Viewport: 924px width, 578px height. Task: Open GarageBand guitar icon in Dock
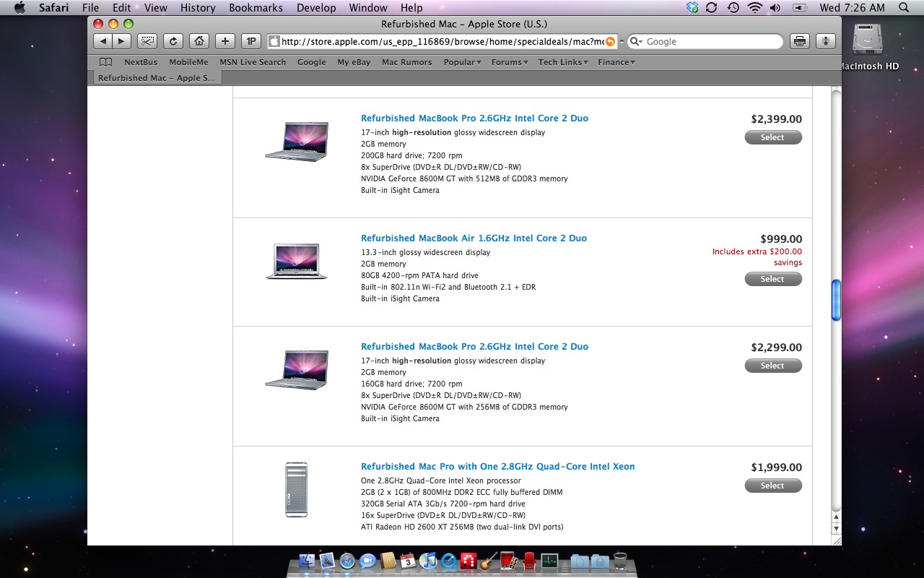(x=489, y=561)
